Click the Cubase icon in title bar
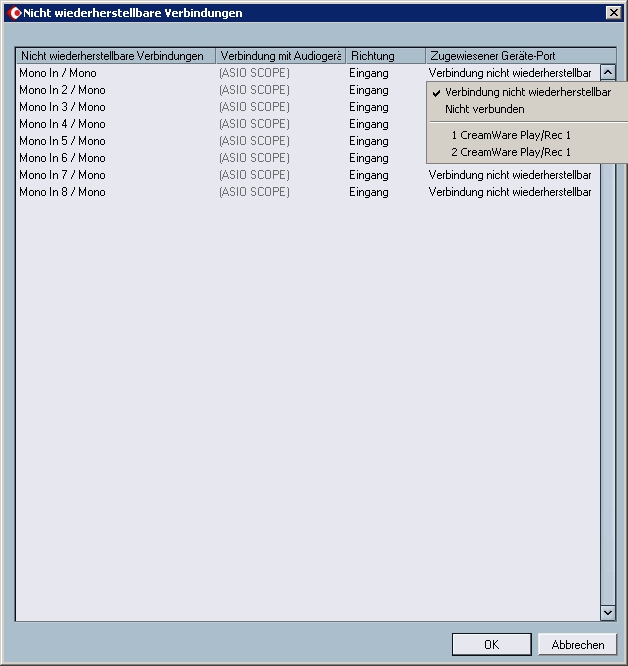The image size is (628, 666). pyautogui.click(x=14, y=13)
